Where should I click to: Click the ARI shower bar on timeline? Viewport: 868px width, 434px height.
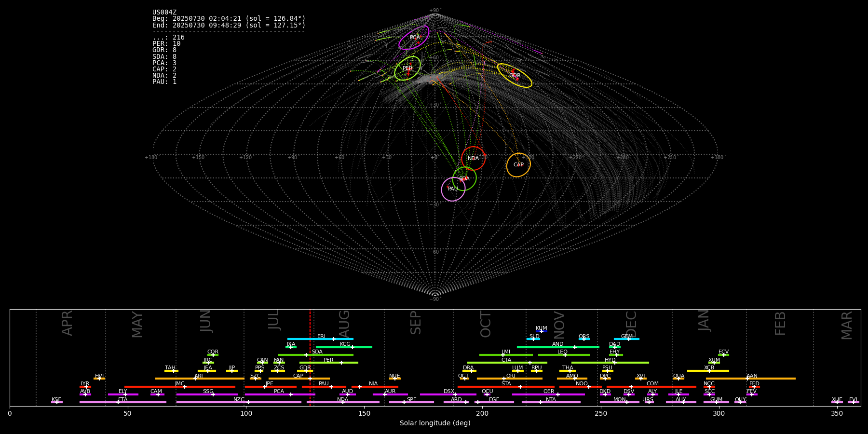click(200, 379)
